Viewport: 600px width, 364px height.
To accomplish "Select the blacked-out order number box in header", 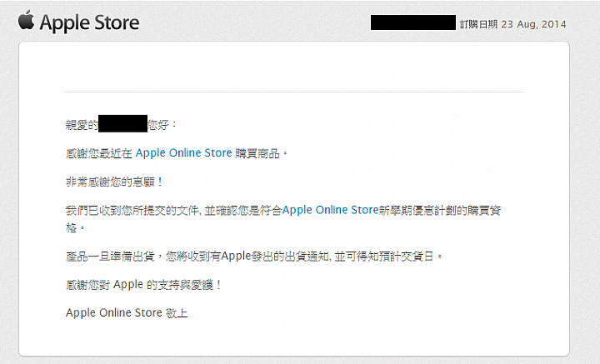I will [x=413, y=22].
